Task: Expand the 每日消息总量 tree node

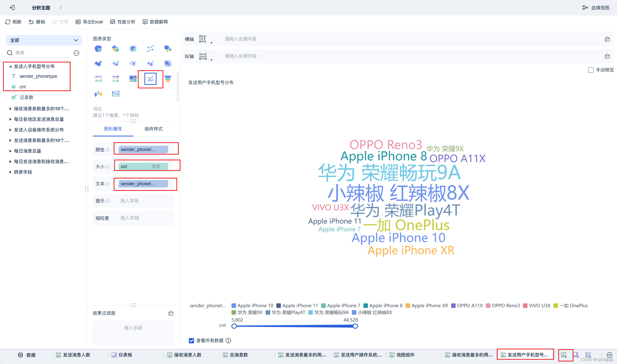Action: click(10, 151)
